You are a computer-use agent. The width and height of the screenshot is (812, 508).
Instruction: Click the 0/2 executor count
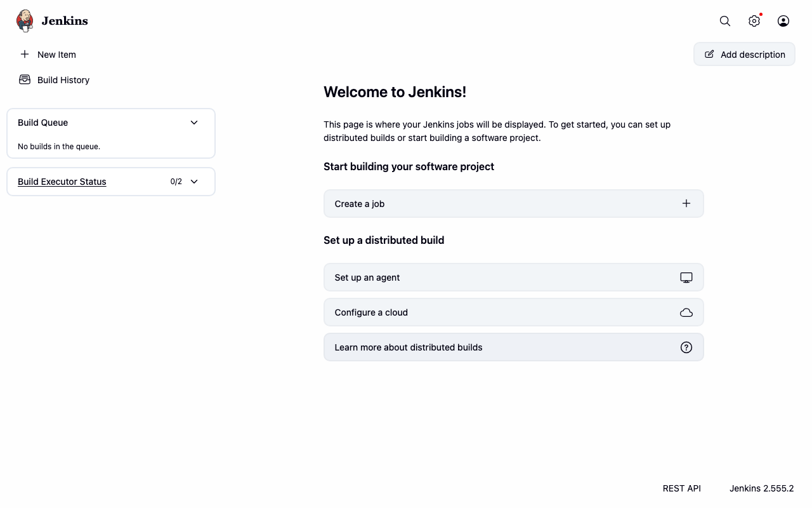(176, 182)
